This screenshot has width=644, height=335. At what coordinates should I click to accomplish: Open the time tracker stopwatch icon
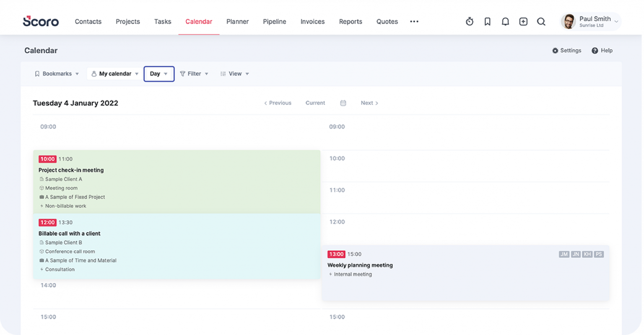point(469,21)
